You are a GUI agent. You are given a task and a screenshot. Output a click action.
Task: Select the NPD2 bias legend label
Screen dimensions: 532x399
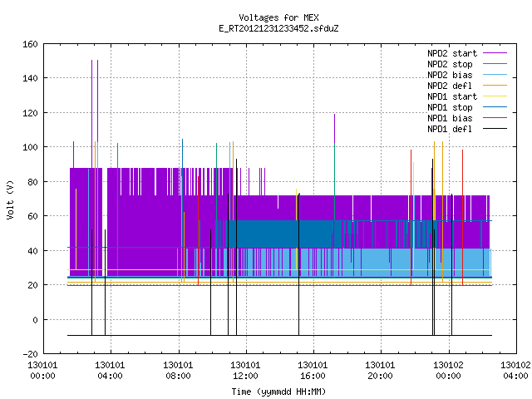click(450, 75)
